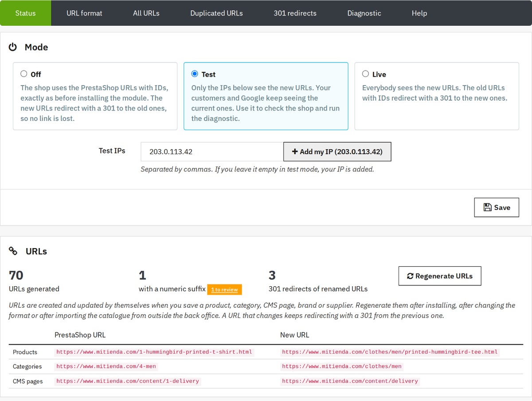Image resolution: width=532 pixels, height=401 pixels.
Task: Click the power icon beside Mode heading
Action: (x=13, y=47)
